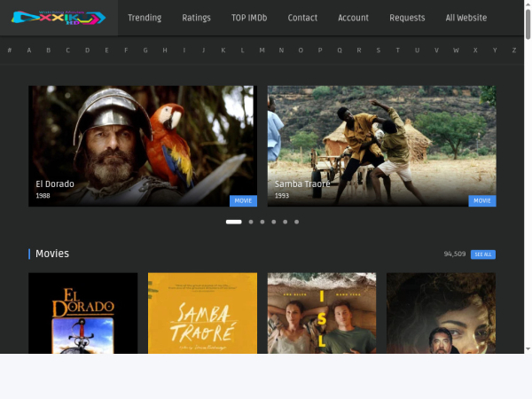Filter titles by letter C

coord(68,51)
